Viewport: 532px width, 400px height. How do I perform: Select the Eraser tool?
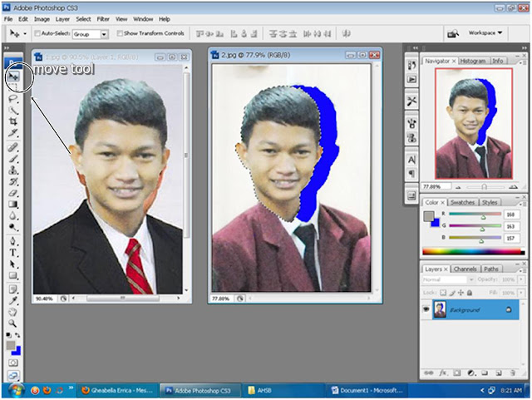point(13,193)
